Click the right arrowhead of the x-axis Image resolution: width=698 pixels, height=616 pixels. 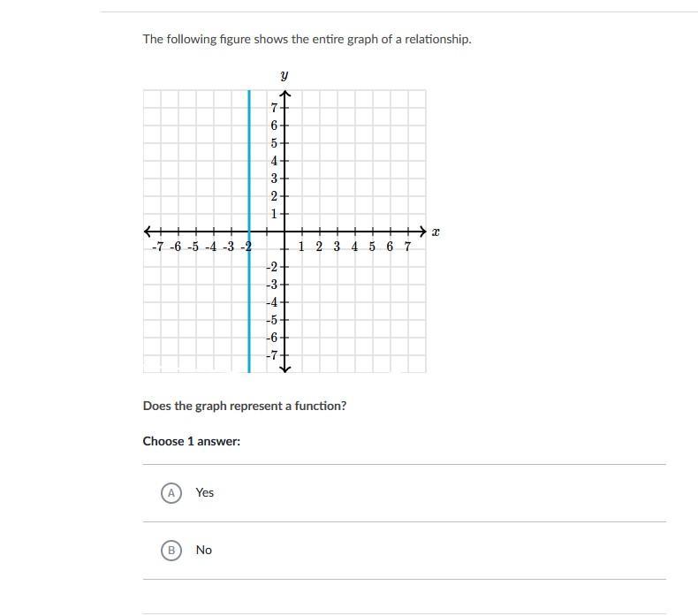coord(422,232)
